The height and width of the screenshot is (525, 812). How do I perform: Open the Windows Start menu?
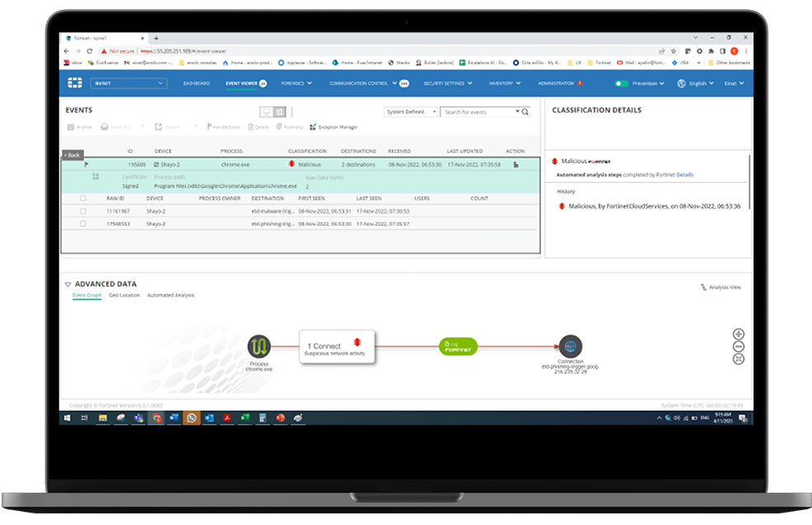[68, 418]
